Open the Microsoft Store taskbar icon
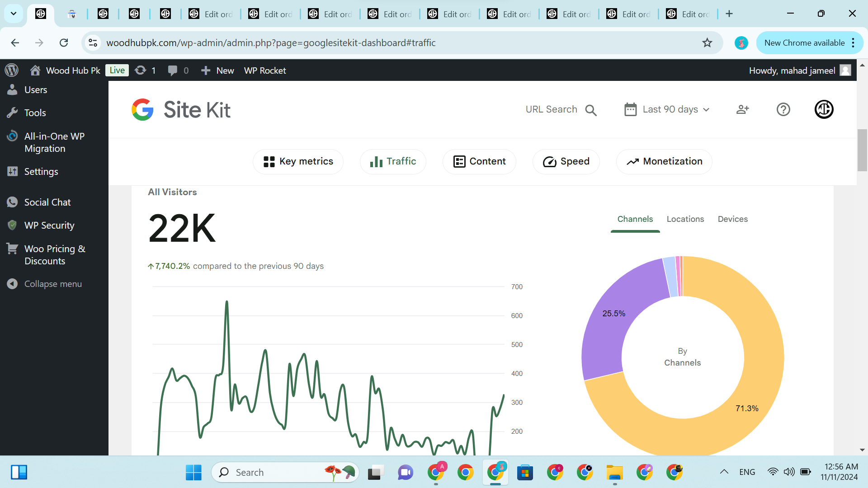 (525, 472)
